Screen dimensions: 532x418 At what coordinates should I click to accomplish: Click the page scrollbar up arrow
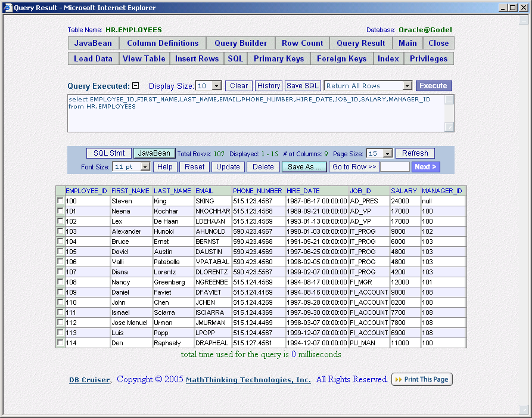[524, 20]
